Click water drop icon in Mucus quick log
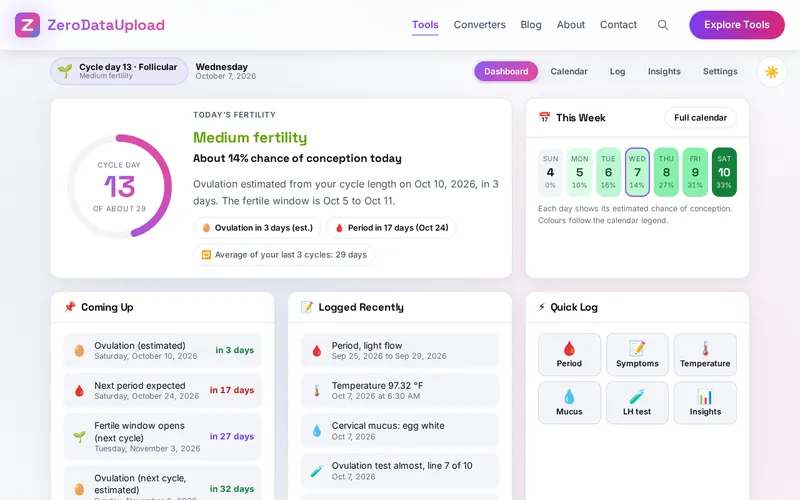 pyautogui.click(x=569, y=396)
